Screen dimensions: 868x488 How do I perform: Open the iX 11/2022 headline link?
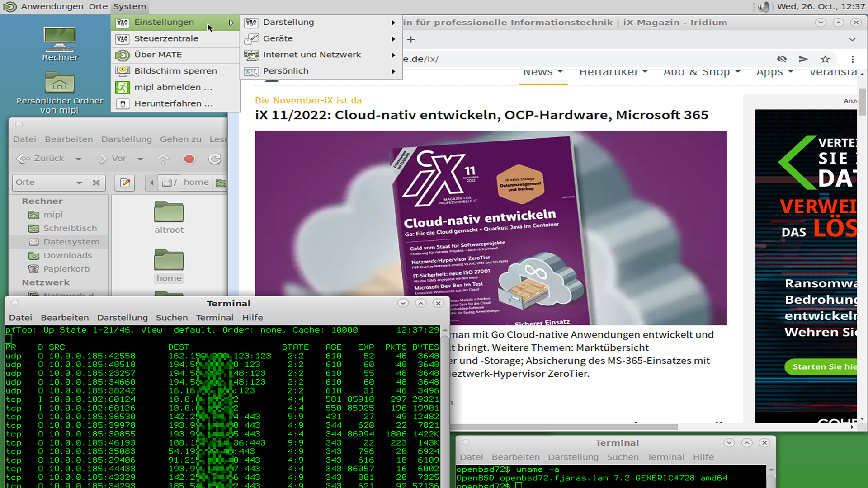(481, 115)
